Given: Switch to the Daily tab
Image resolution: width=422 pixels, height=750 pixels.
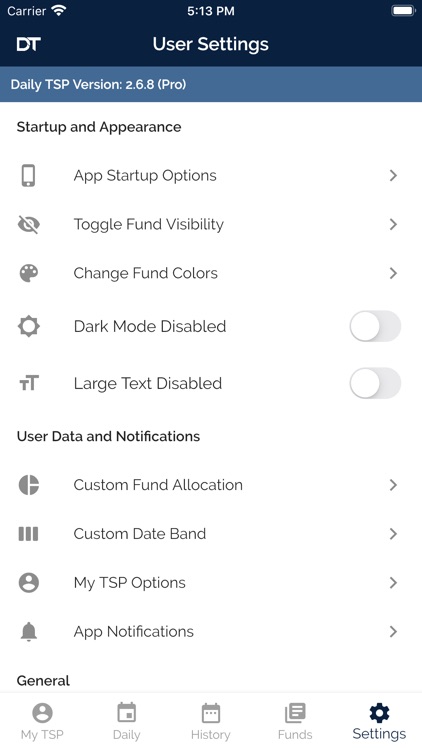Looking at the screenshot, I should [126, 721].
